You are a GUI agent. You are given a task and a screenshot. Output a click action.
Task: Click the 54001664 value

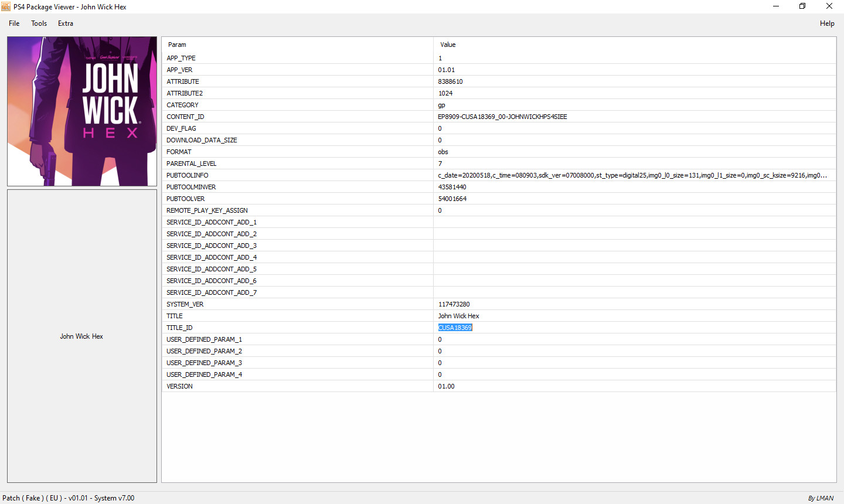(x=452, y=199)
